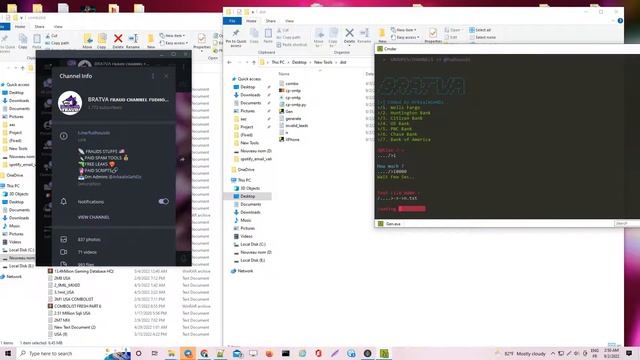Open Share tab in left Explorer
The width and height of the screenshot is (640, 360).
(x=40, y=27)
